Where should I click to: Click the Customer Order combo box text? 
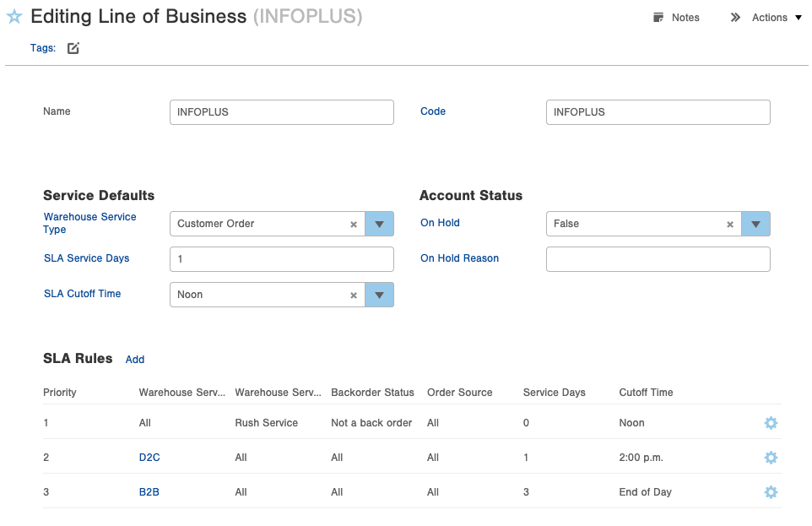pyautogui.click(x=215, y=224)
